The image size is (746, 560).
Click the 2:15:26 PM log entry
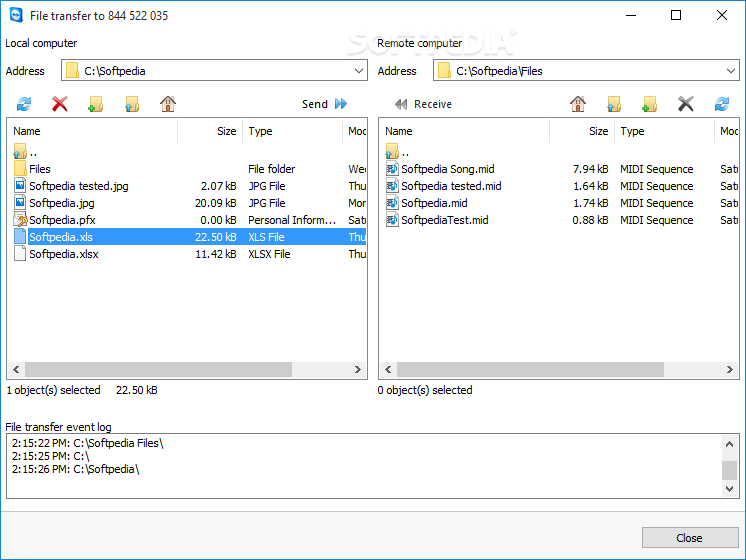(76, 469)
